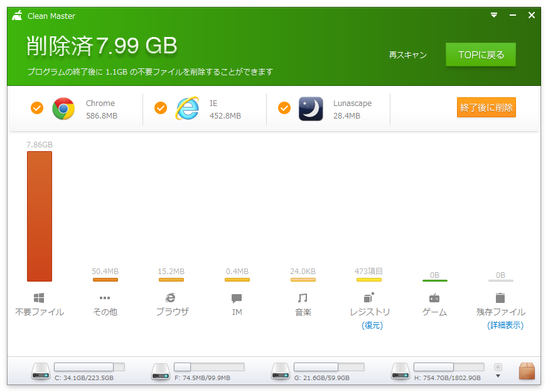Expand drive list with up arrow
Screen dimensions: 548x392
[x=498, y=366]
